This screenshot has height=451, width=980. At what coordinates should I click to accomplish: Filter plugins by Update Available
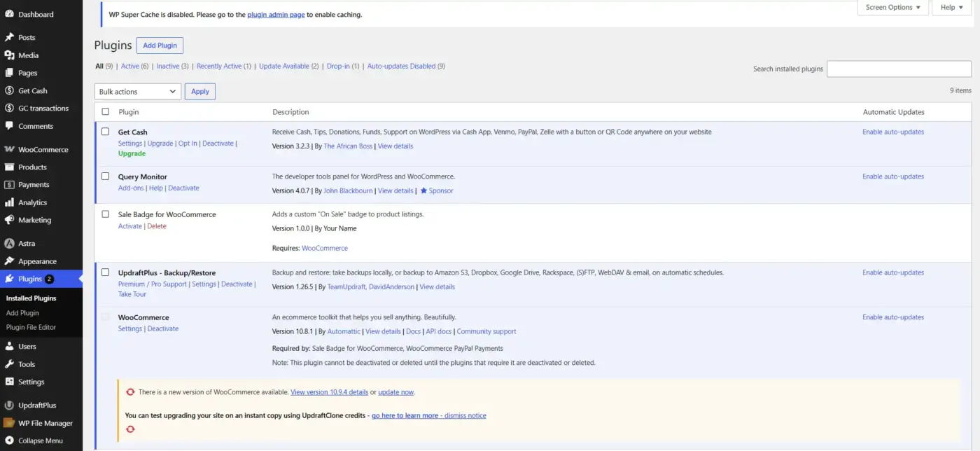[284, 66]
